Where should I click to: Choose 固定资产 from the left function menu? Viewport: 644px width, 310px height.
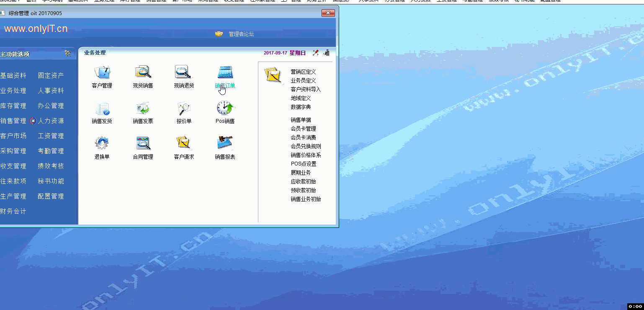click(x=51, y=76)
